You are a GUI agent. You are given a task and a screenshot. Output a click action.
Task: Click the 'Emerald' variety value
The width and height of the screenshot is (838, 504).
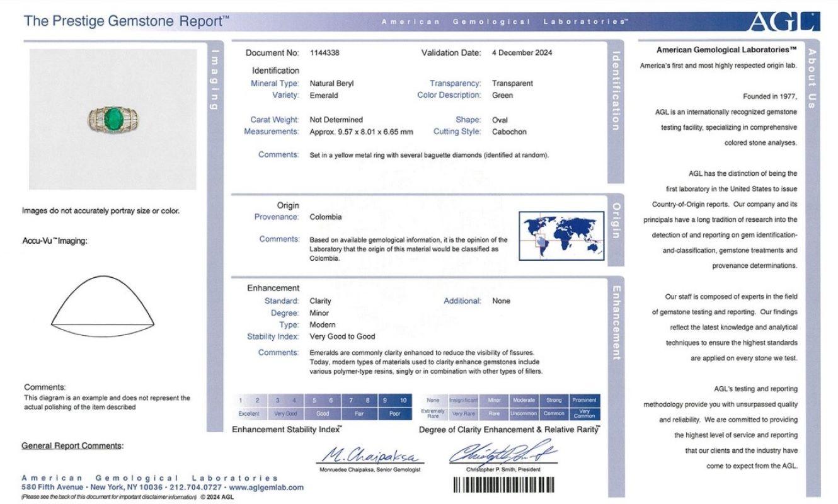click(324, 95)
